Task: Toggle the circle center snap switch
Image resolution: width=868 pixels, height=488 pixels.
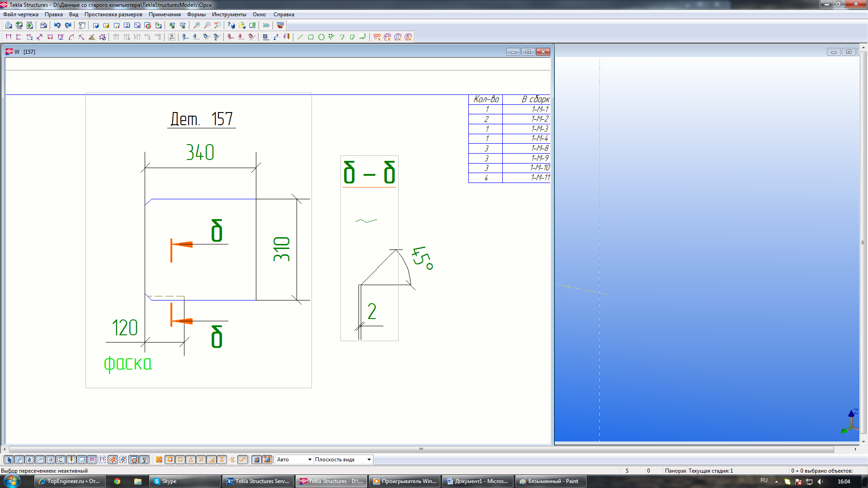Action: pos(180,460)
